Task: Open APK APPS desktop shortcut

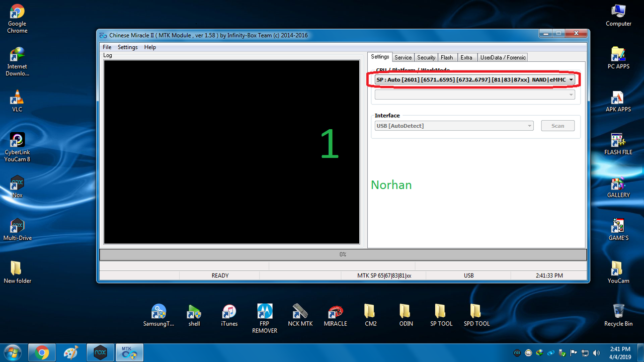Action: tap(618, 101)
